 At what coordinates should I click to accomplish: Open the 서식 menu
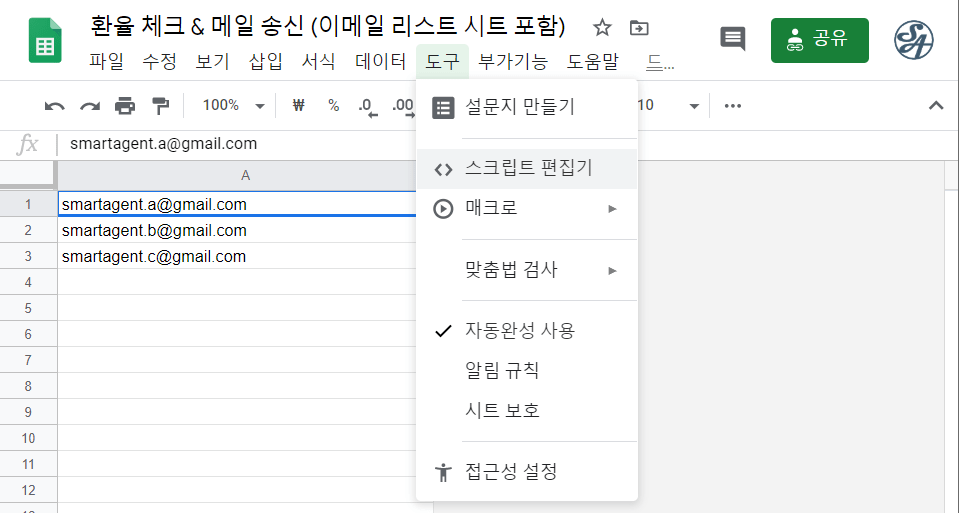tap(318, 61)
